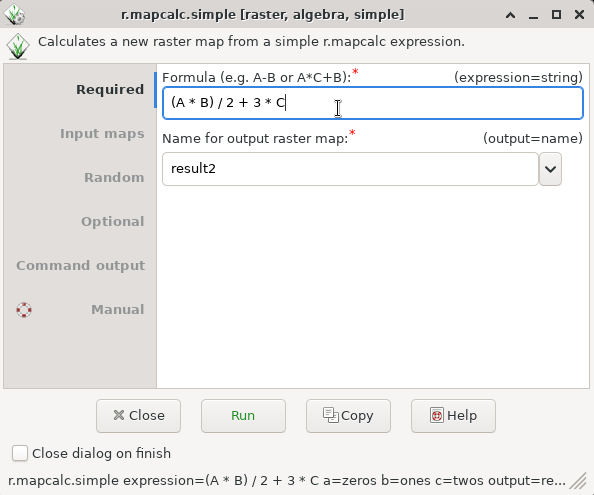Minimize the r.mapcalc.simple dialog window

tap(533, 17)
